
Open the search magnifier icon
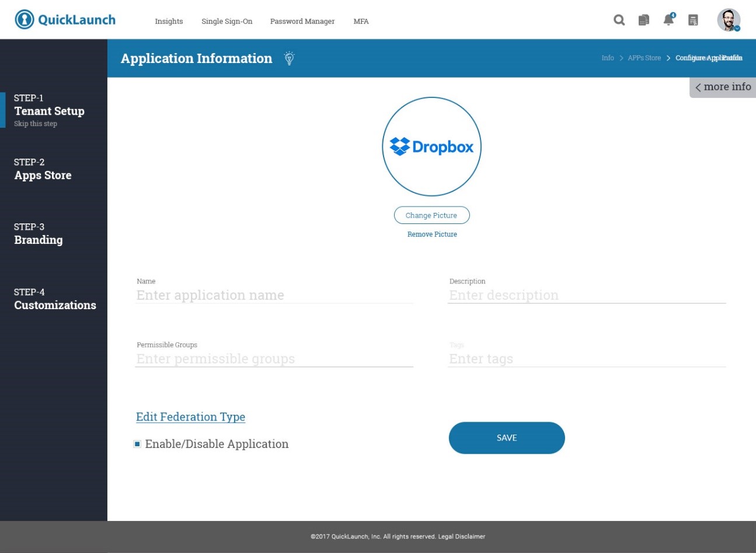(619, 20)
